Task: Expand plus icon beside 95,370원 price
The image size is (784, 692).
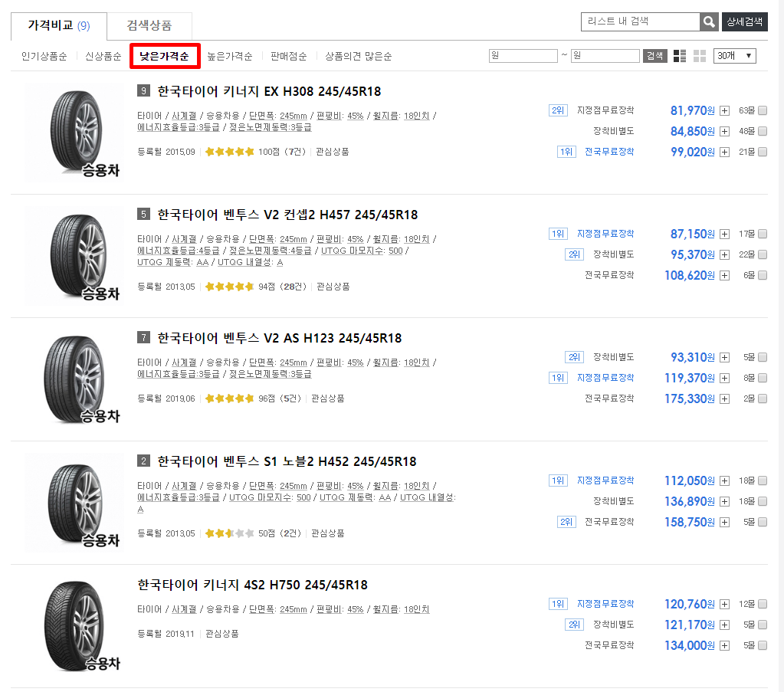Action: point(724,255)
